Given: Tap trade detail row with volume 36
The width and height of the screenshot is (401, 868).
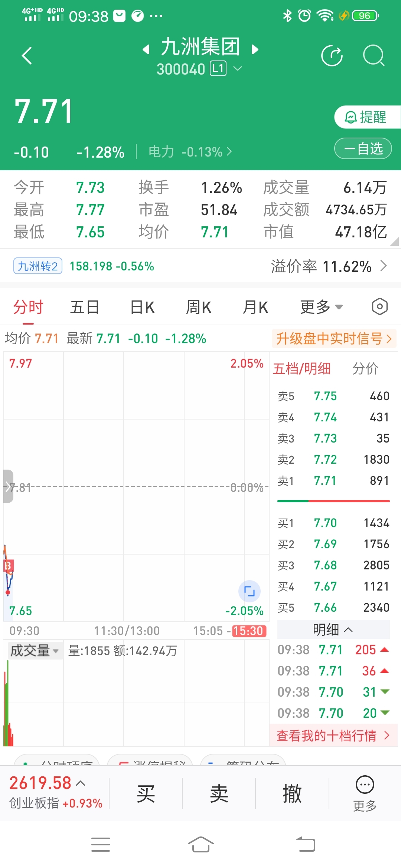Looking at the screenshot, I should (x=333, y=671).
